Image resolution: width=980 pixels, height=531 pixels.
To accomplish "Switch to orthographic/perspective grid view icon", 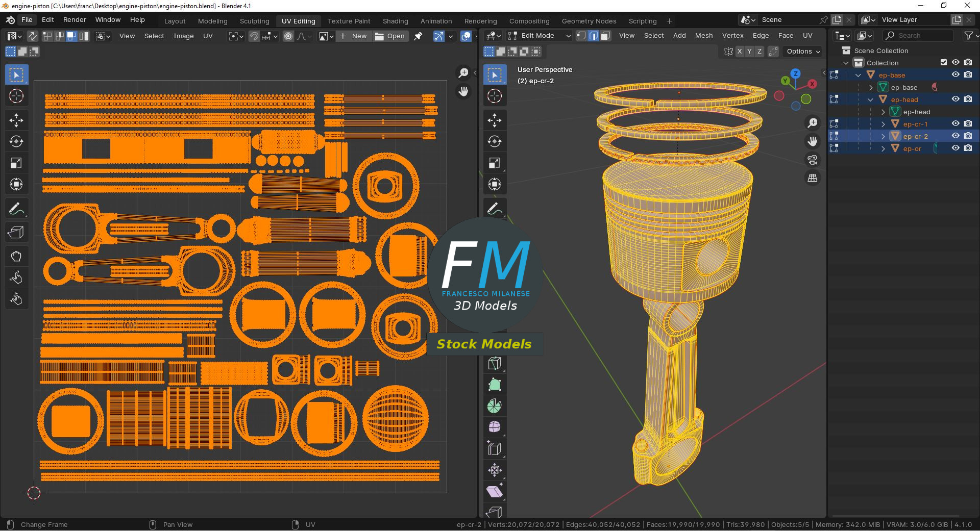I will pos(812,178).
